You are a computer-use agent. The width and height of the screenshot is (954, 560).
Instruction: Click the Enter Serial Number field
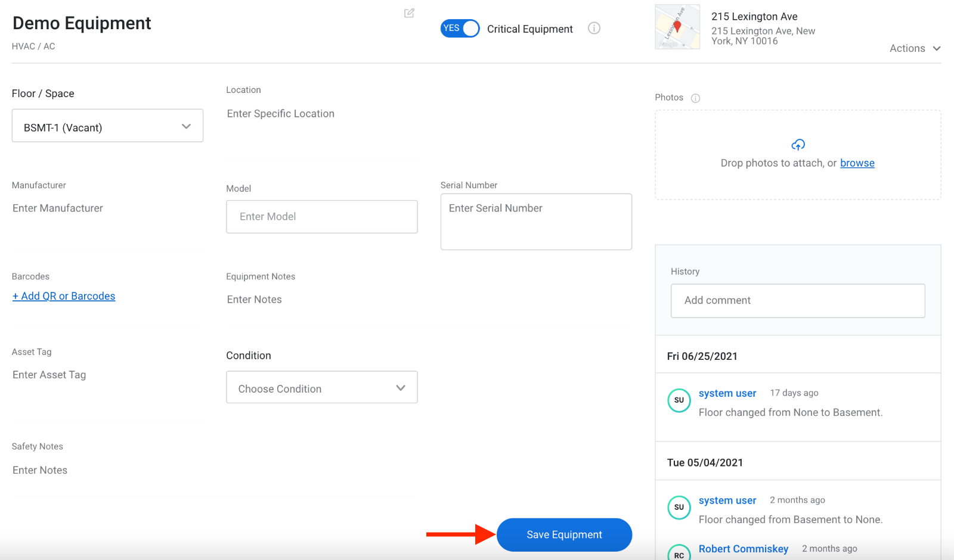pyautogui.click(x=536, y=222)
